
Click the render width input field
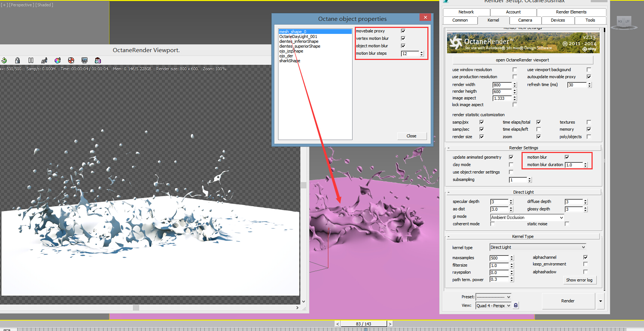click(x=503, y=85)
